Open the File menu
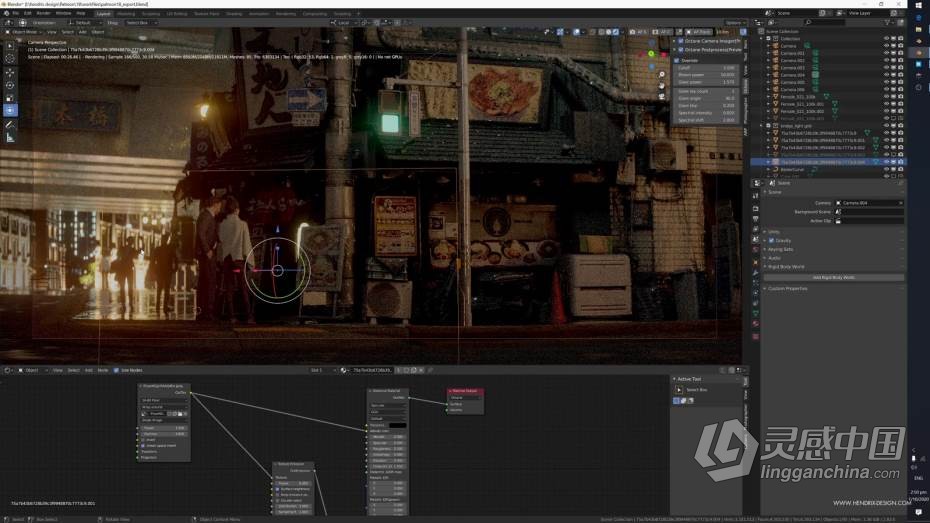The width and height of the screenshot is (930, 523). click(x=15, y=13)
